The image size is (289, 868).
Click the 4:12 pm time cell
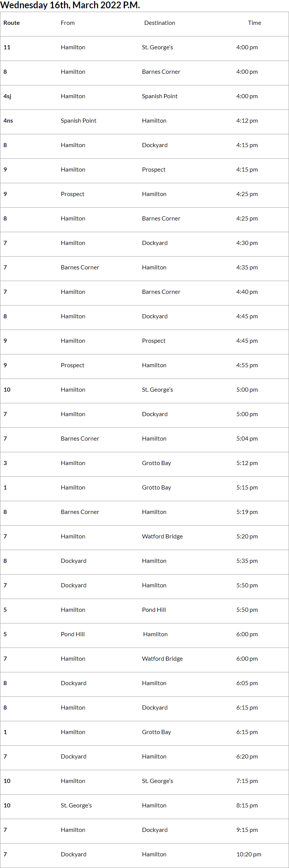click(x=247, y=121)
